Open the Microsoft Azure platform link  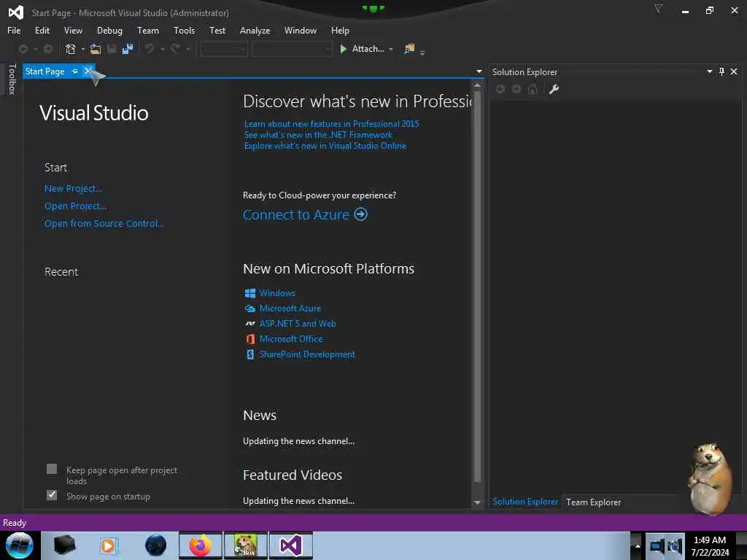(x=290, y=308)
